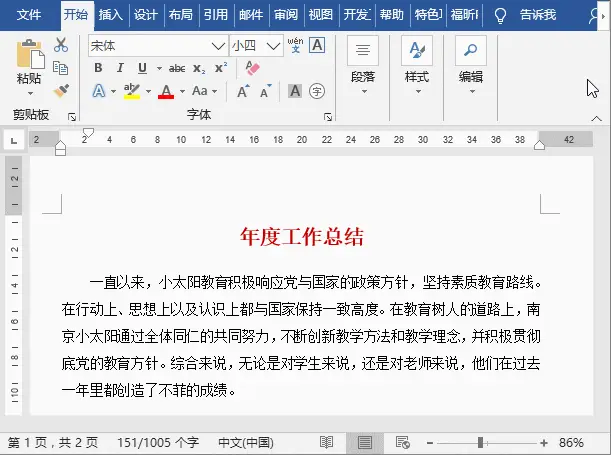Click the ruler tab selector L
The image size is (611, 455).
[14, 140]
